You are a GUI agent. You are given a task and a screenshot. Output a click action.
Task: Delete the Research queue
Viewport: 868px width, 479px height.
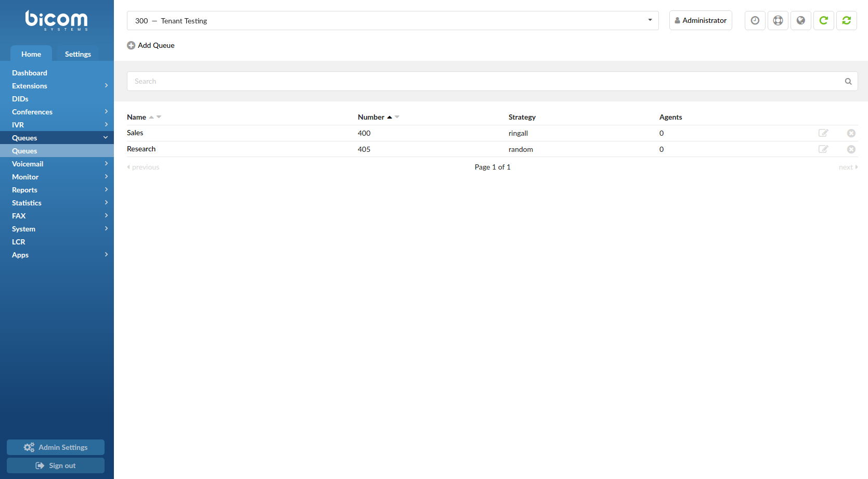[x=851, y=149]
